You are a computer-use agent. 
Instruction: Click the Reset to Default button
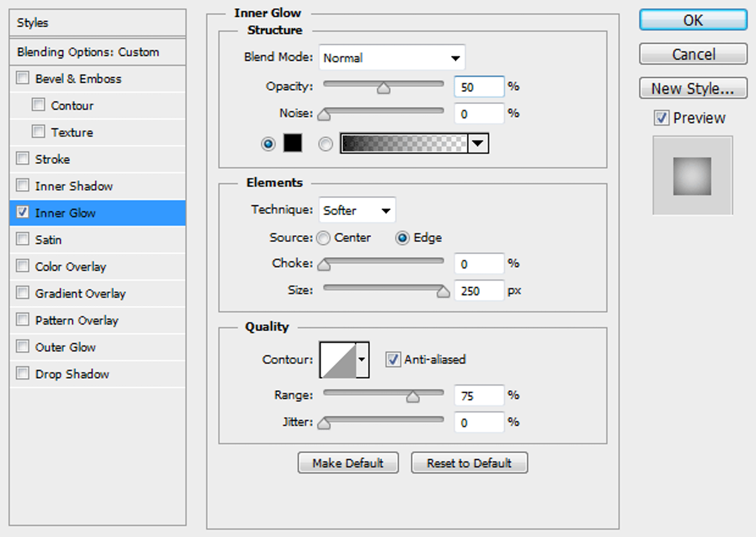pos(469,463)
